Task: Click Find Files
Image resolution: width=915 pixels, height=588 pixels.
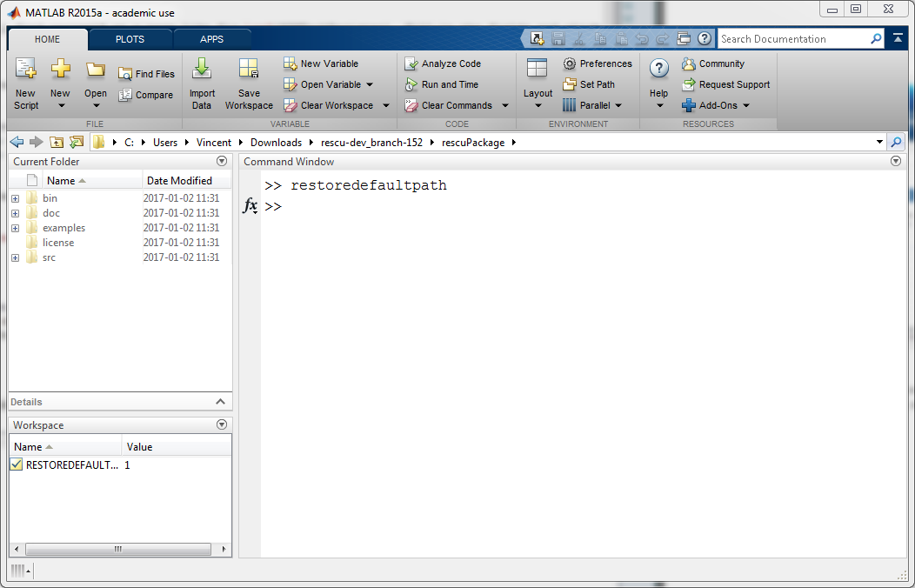Action: pos(146,73)
